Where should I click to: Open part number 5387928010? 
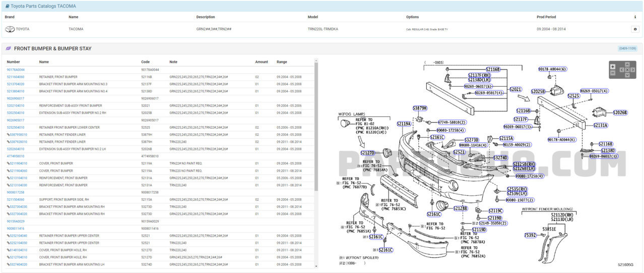click(18, 142)
